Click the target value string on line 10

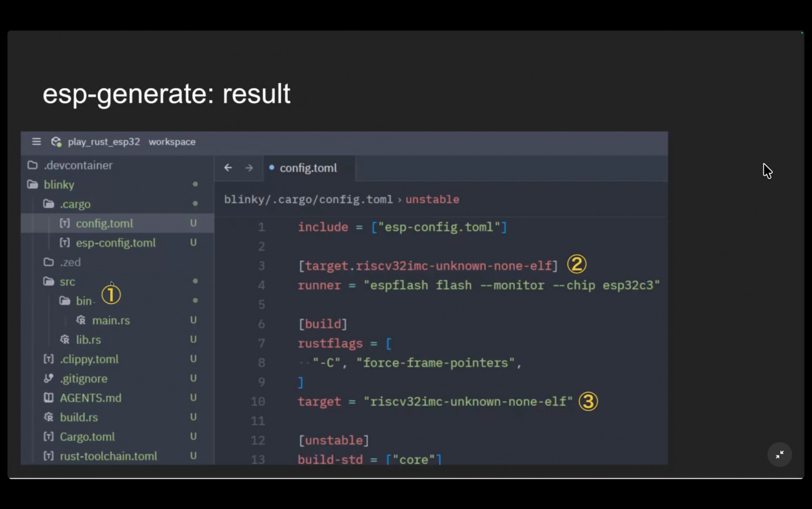click(468, 402)
